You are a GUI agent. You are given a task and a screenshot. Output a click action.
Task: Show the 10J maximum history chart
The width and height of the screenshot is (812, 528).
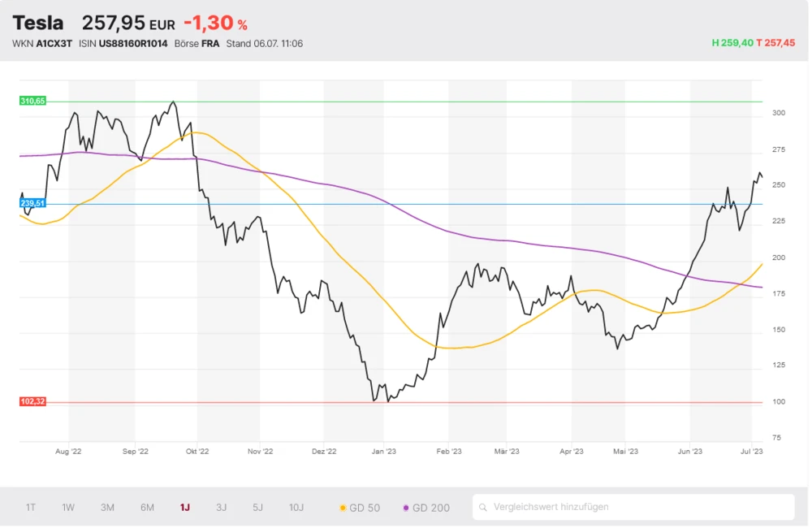point(296,507)
